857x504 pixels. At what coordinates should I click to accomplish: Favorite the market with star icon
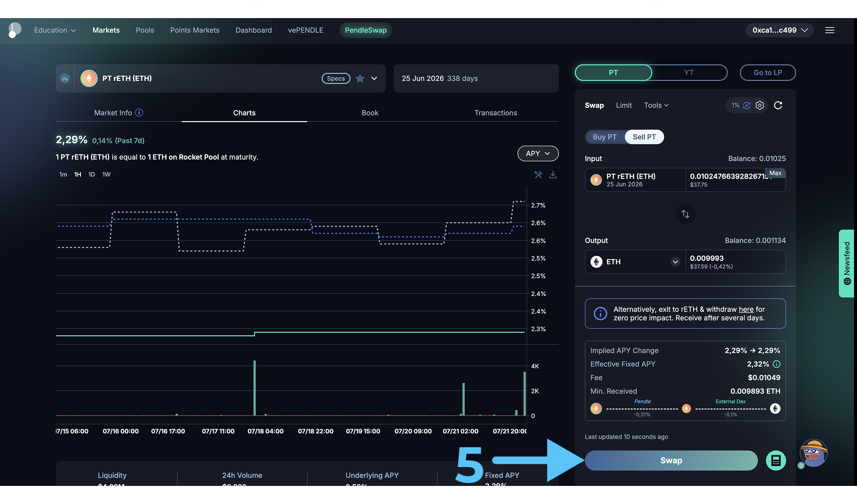[360, 78]
